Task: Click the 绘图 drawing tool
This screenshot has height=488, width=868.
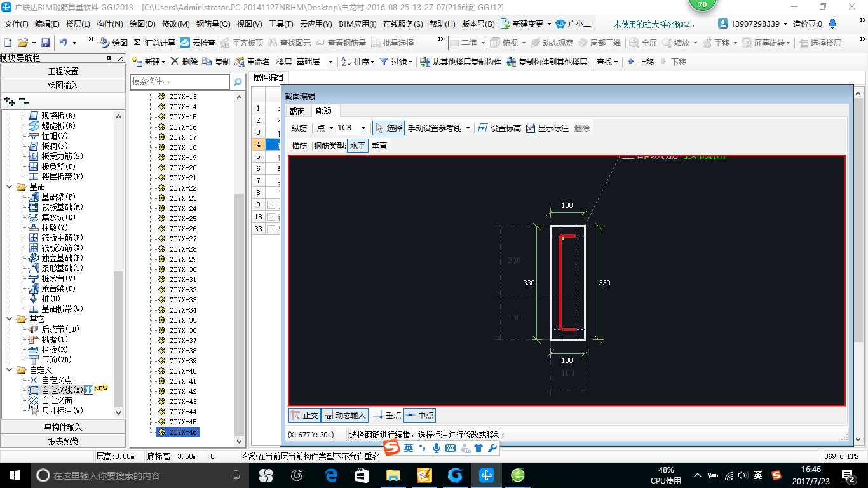Action: (114, 43)
